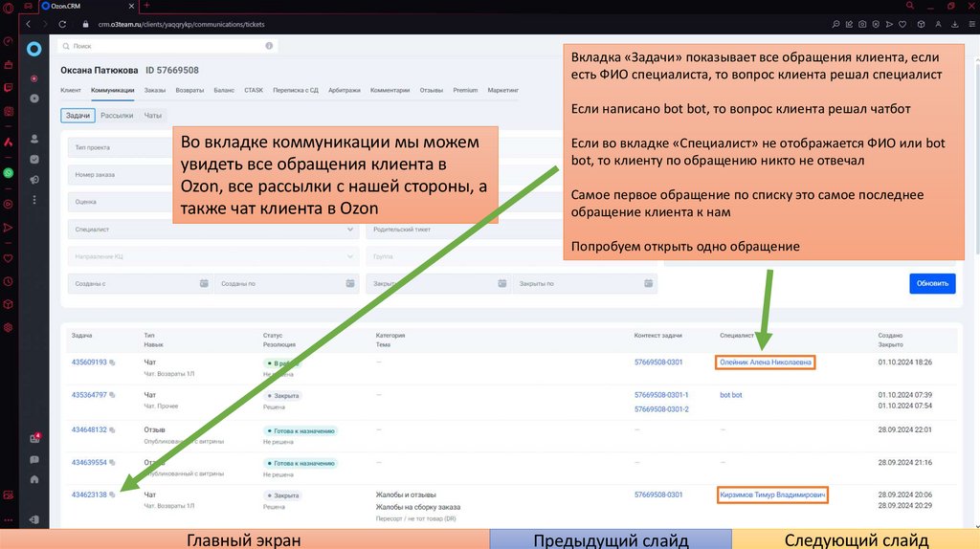Open the 'Комментарии' tab
980x549 pixels.
(x=390, y=90)
